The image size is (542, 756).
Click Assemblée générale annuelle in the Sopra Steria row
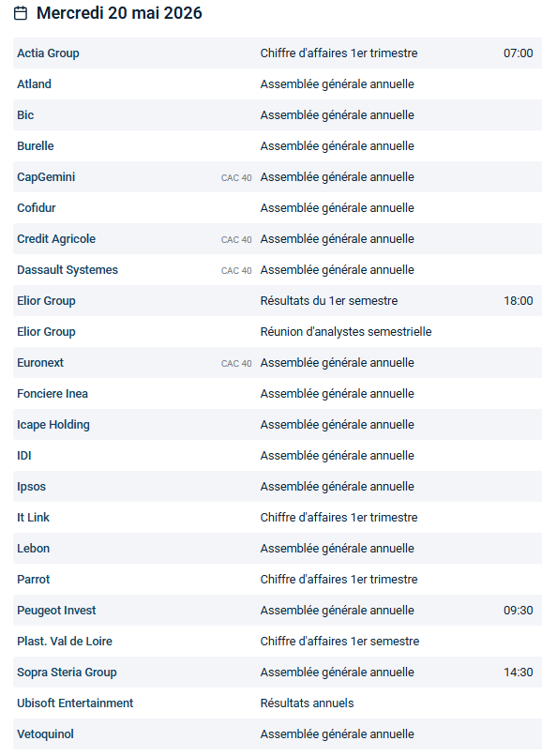click(337, 673)
